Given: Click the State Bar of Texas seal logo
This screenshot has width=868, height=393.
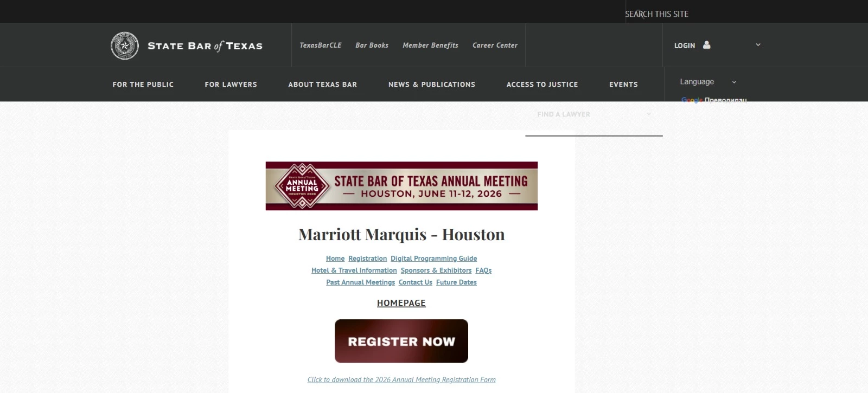Looking at the screenshot, I should point(125,46).
